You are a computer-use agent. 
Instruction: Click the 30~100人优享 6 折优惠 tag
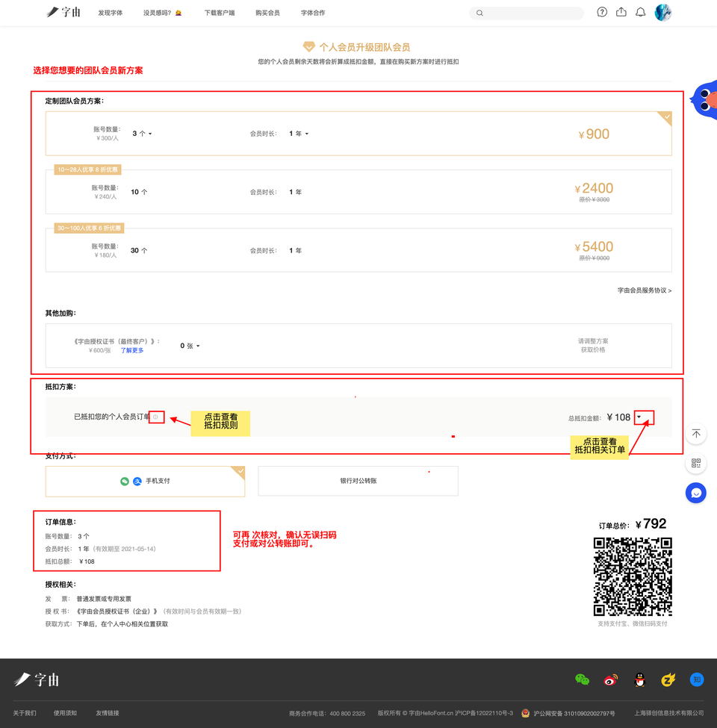(89, 228)
